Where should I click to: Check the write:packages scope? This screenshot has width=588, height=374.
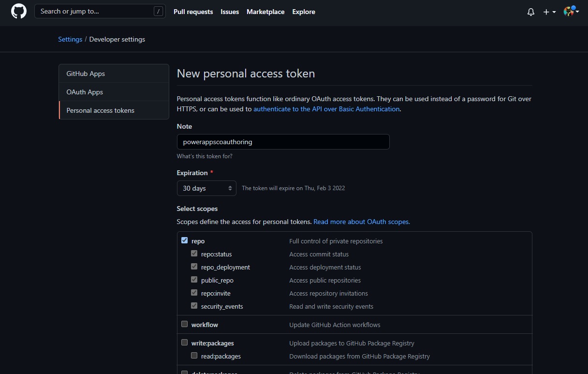click(185, 343)
